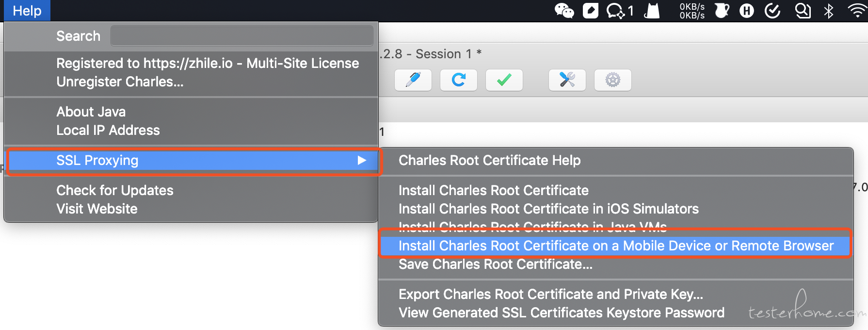Click the cat-shaped menu bar icon

(x=652, y=11)
